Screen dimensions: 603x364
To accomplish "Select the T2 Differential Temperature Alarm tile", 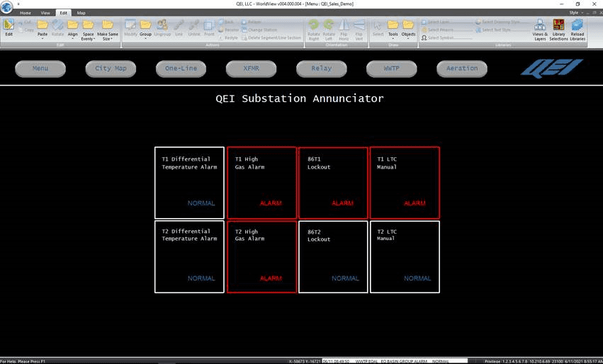I will pyautogui.click(x=189, y=257).
